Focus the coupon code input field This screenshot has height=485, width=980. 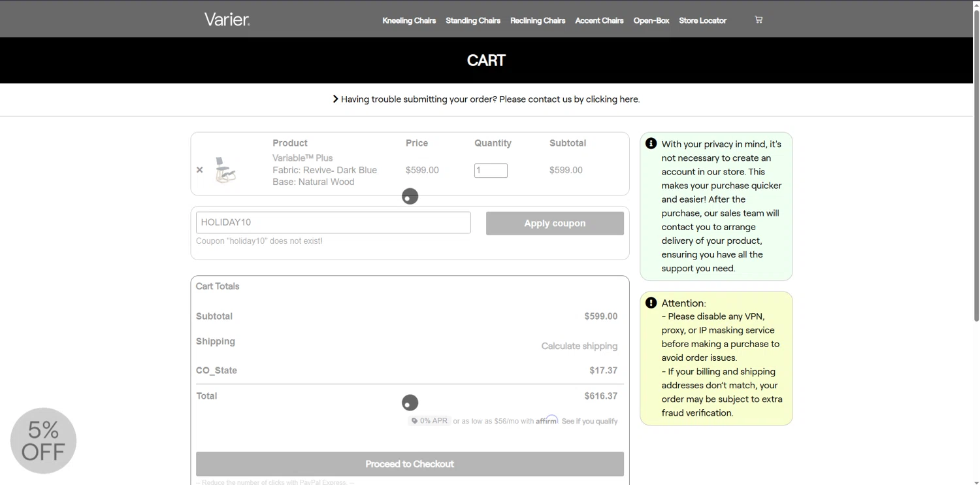333,222
